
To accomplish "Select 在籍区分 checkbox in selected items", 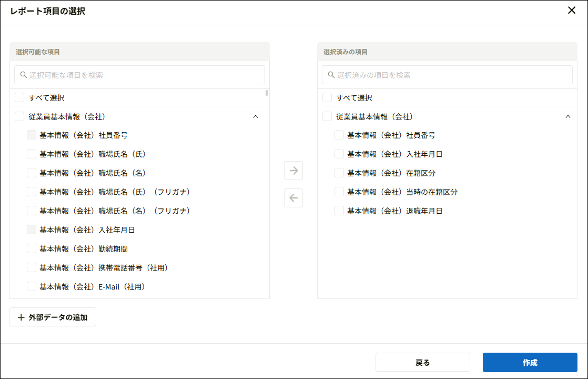I will click(339, 173).
